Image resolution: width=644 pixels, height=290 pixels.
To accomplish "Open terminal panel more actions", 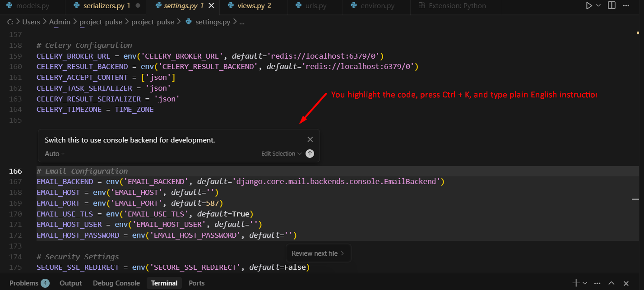I will click(597, 283).
